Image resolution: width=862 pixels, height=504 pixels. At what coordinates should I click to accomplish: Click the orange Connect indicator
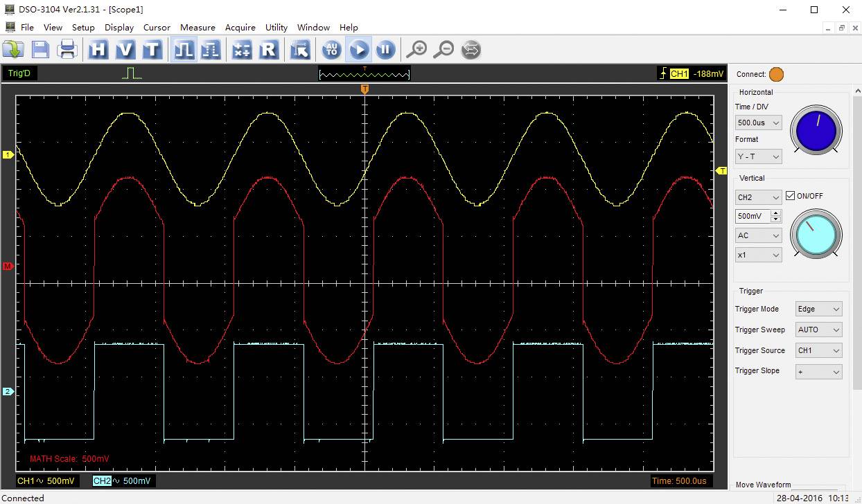click(x=776, y=74)
